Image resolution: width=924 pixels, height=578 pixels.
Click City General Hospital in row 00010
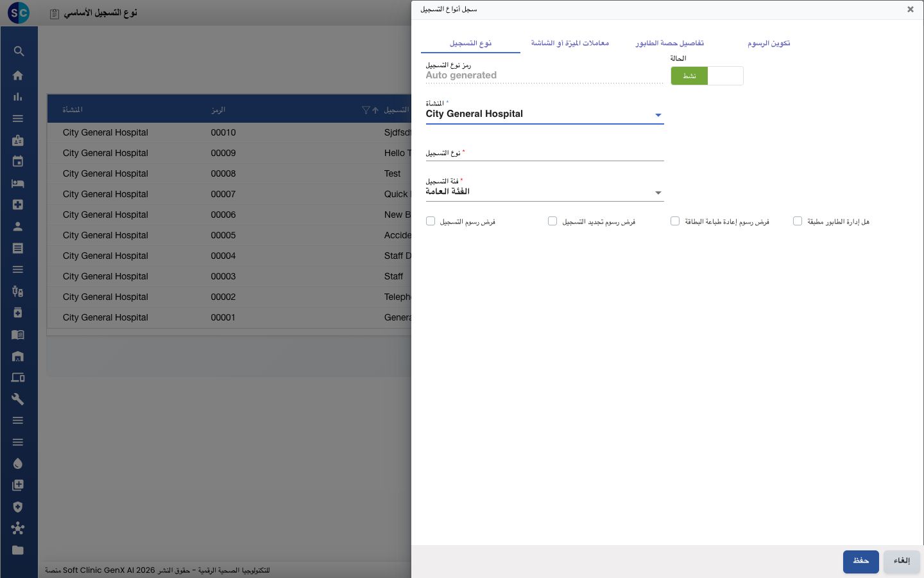[105, 132]
